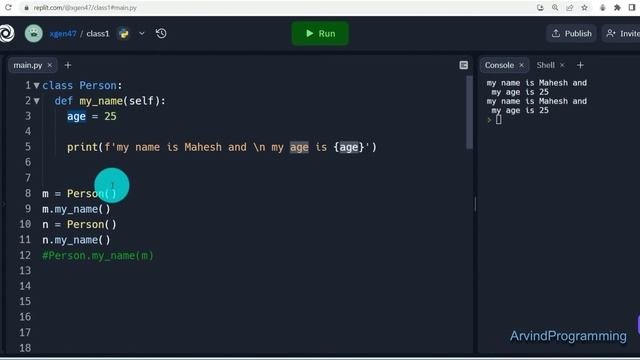This screenshot has width=640, height=360.
Task: Collapse the class Person fold arrow
Action: (x=37, y=86)
